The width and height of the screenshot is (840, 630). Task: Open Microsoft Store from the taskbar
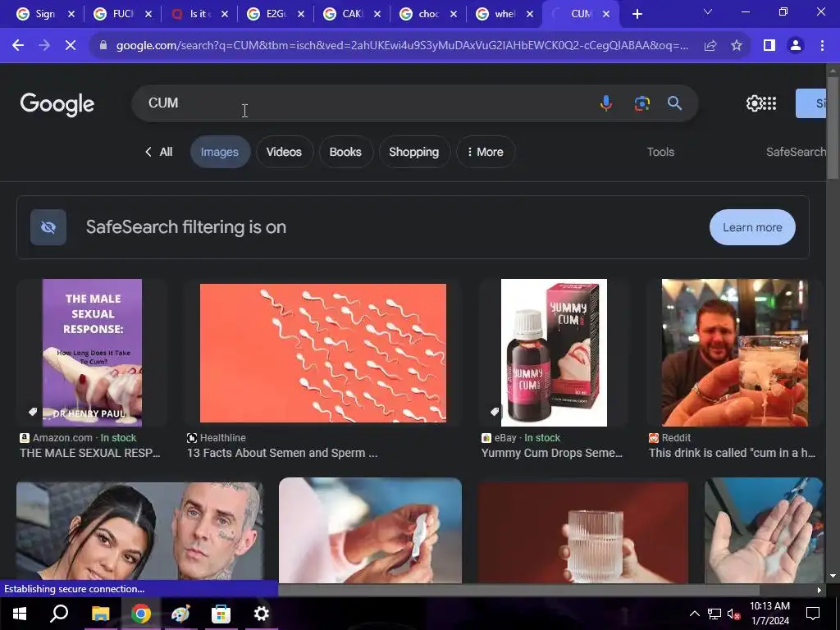(221, 614)
